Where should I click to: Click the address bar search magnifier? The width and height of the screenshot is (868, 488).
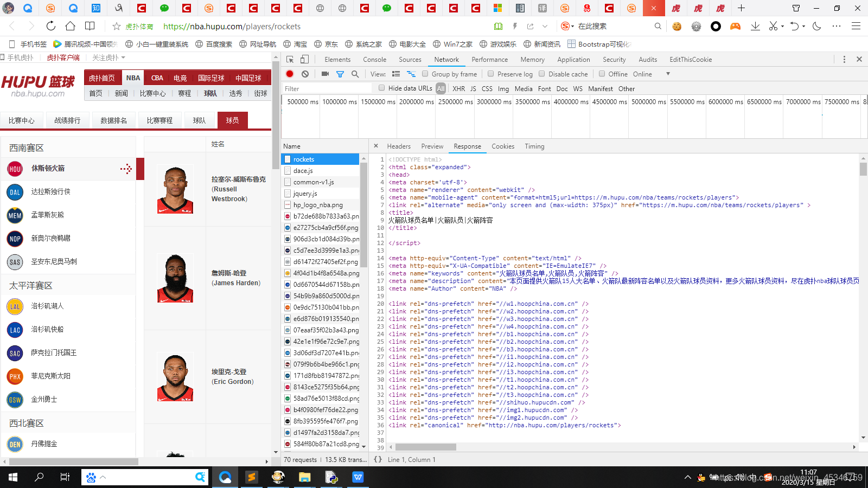coord(658,26)
